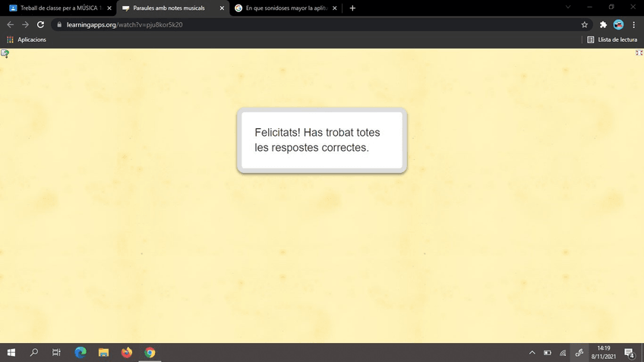The width and height of the screenshot is (644, 362).
Task: View site security lock info
Action: pos(59,24)
